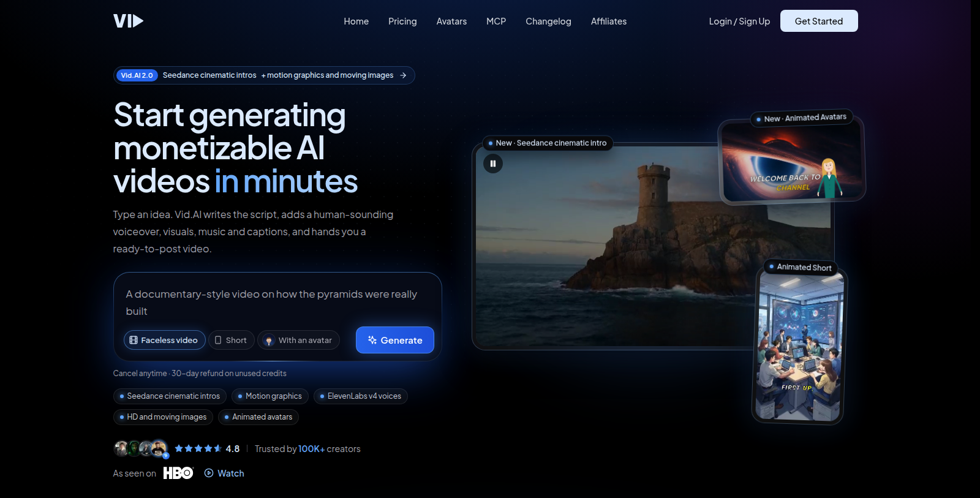Screen dimensions: 980x498
Task: Click the Generate button
Action: pyautogui.click(x=395, y=340)
